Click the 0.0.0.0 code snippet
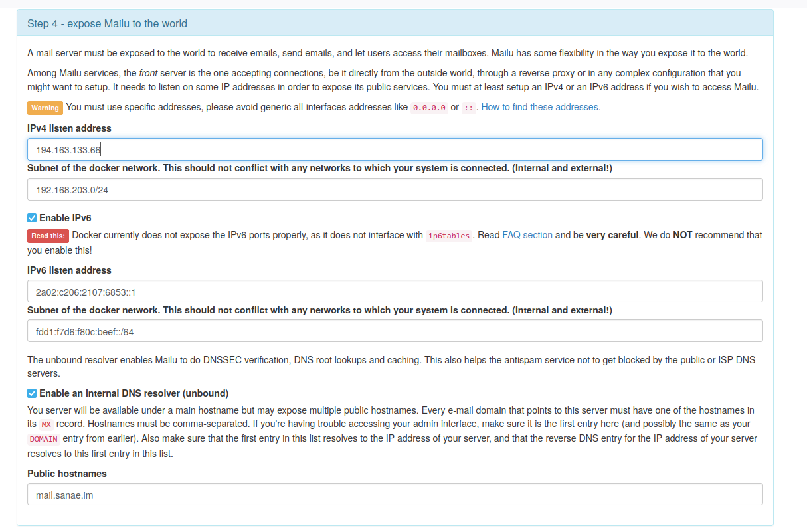This screenshot has width=807, height=532. (x=429, y=108)
